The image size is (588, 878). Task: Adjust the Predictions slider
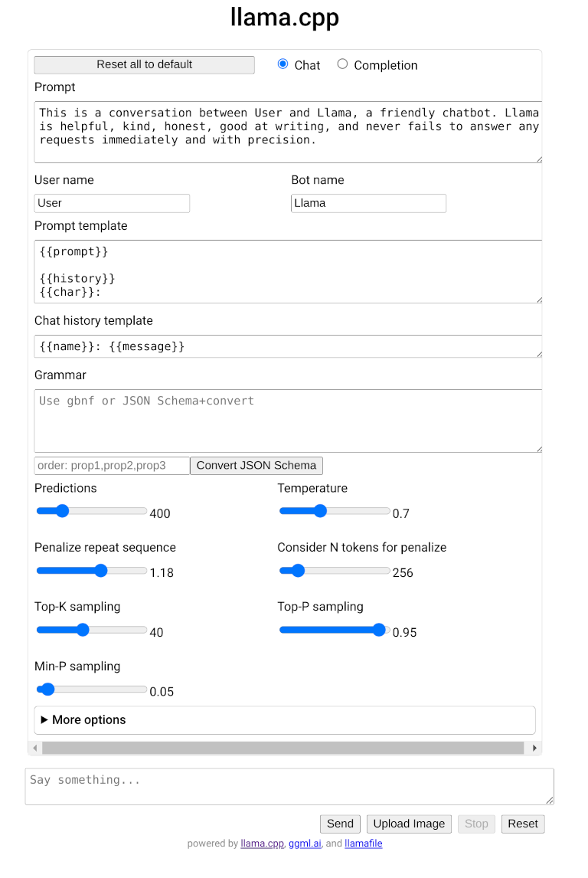click(x=92, y=511)
